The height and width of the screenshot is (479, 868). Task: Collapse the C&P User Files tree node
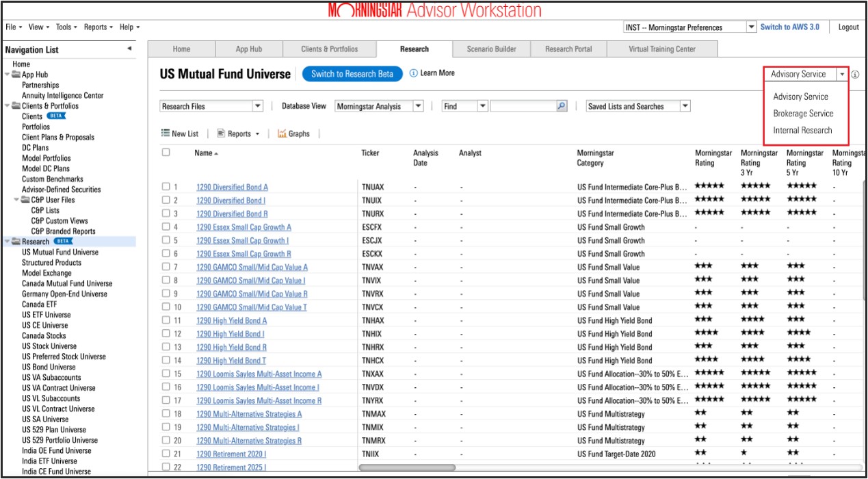[17, 200]
